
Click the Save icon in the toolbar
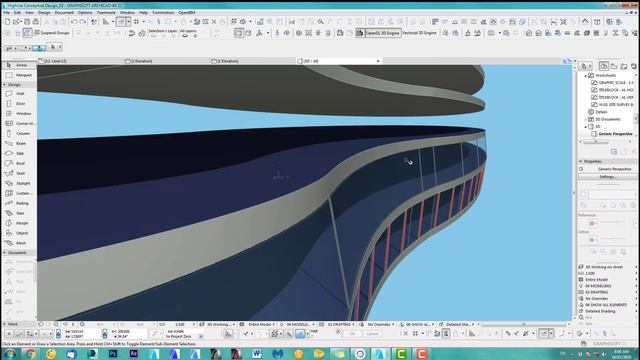(27, 22)
